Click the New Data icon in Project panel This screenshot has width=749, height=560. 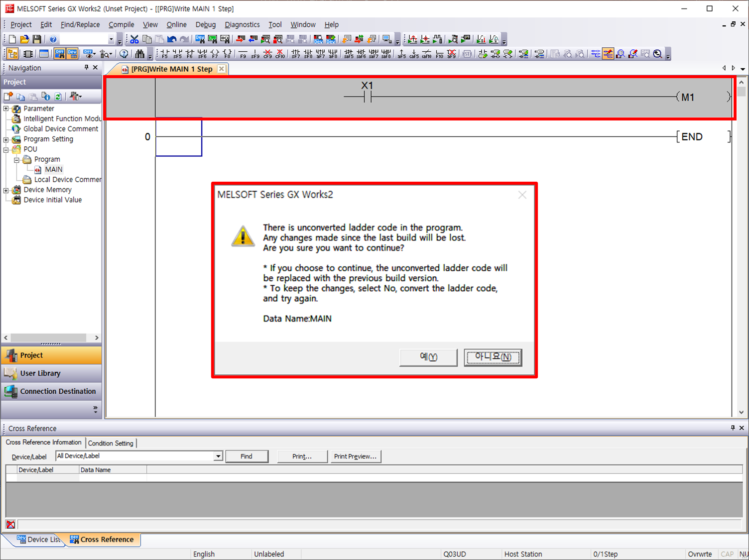click(x=8, y=96)
